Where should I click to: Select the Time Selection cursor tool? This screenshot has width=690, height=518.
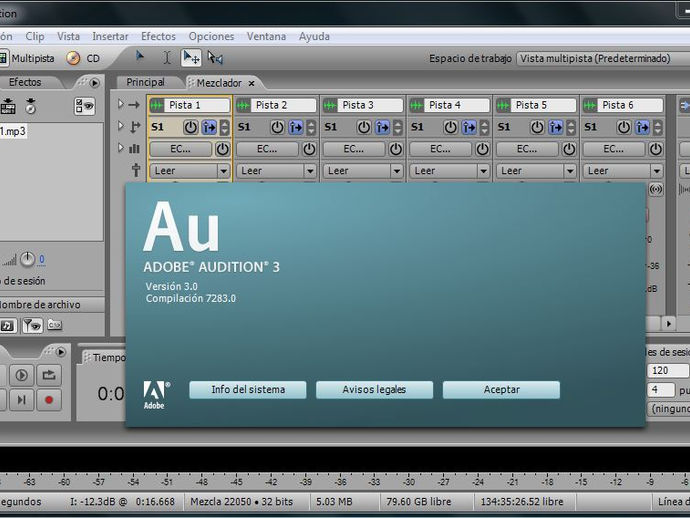coord(167,58)
